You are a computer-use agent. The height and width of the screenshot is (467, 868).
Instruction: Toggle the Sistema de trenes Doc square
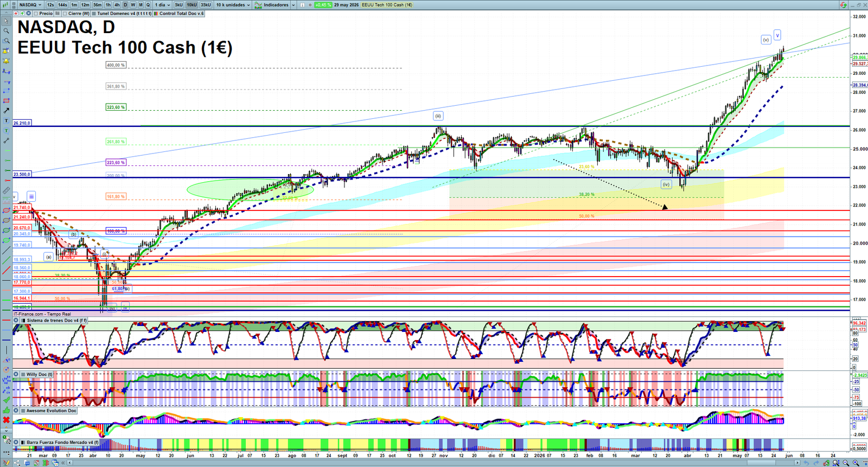23,320
